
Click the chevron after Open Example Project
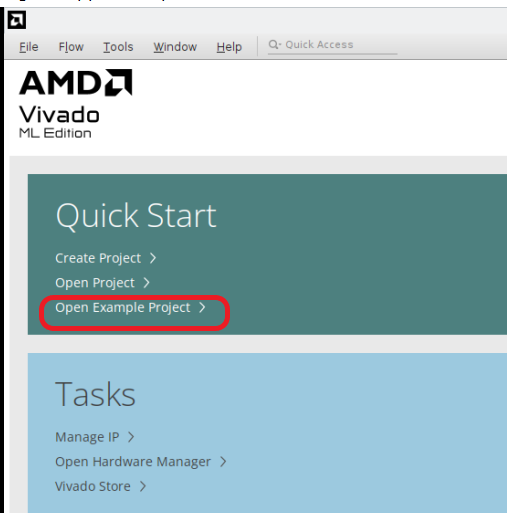(202, 307)
